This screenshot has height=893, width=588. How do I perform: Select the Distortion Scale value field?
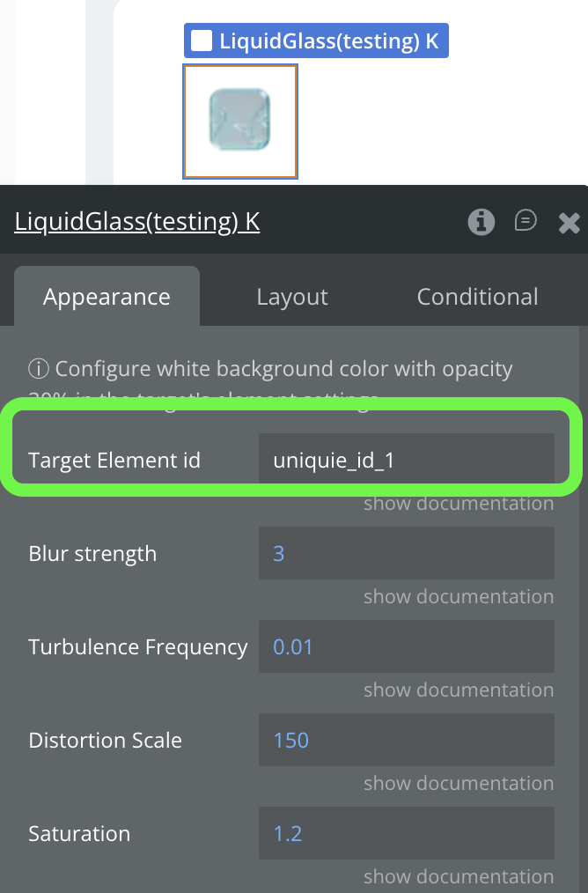(x=406, y=740)
